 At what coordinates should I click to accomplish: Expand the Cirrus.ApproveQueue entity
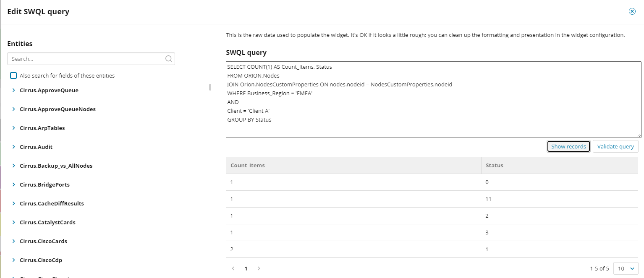pos(14,90)
